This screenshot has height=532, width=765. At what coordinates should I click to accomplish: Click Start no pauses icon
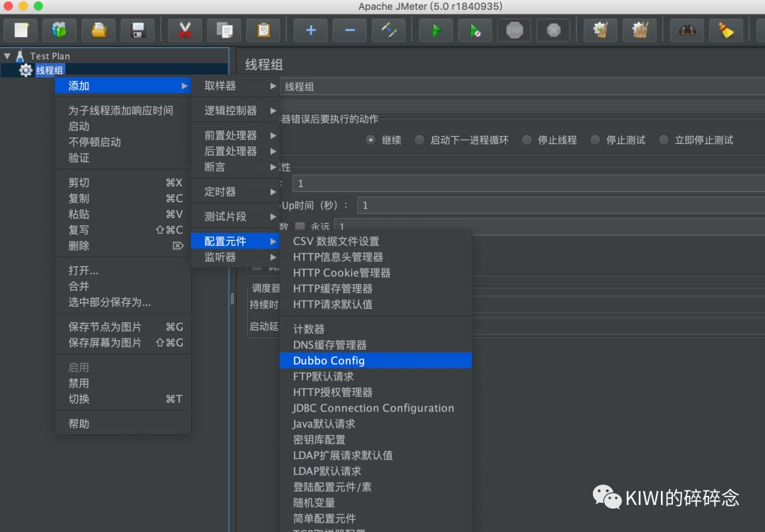coord(475,30)
